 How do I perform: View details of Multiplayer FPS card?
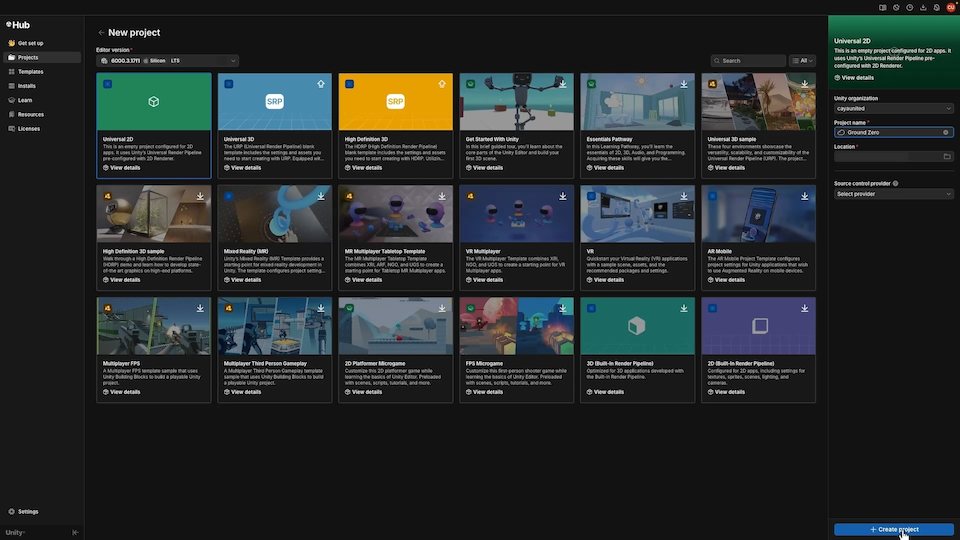pyautogui.click(x=121, y=391)
